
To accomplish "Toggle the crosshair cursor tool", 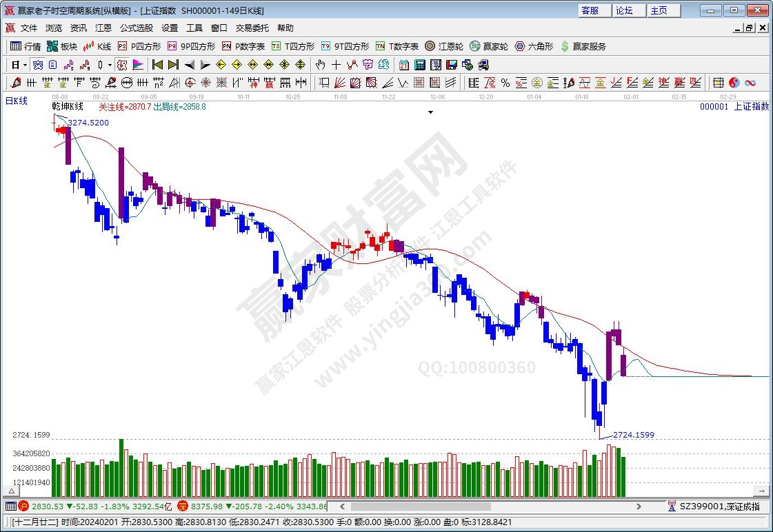I will (x=336, y=65).
